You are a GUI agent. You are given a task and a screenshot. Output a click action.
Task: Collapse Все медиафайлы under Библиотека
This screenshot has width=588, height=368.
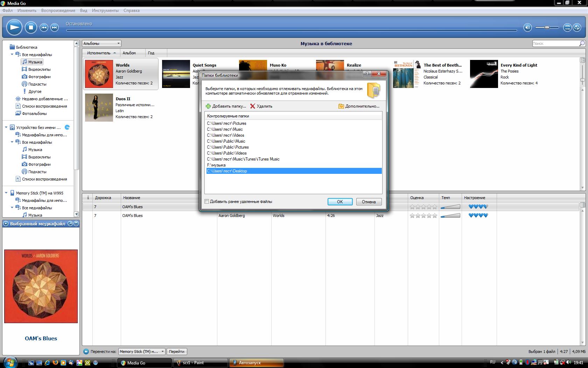[12, 55]
